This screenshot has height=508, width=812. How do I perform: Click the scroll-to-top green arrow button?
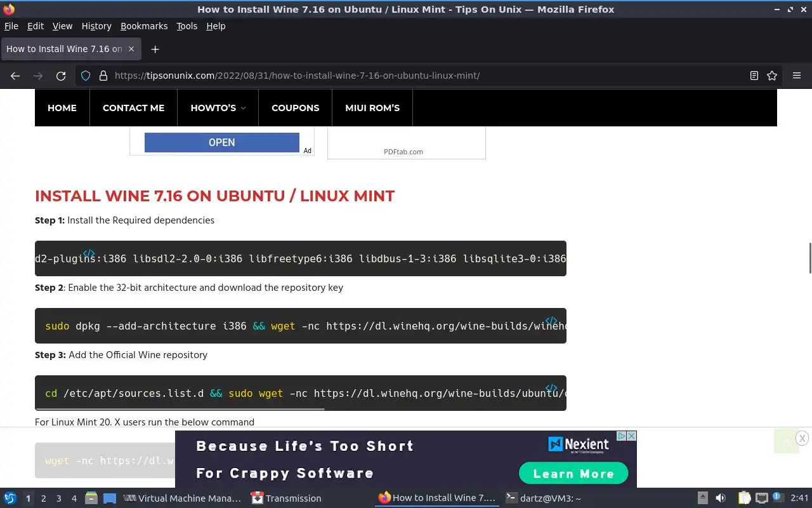(787, 441)
